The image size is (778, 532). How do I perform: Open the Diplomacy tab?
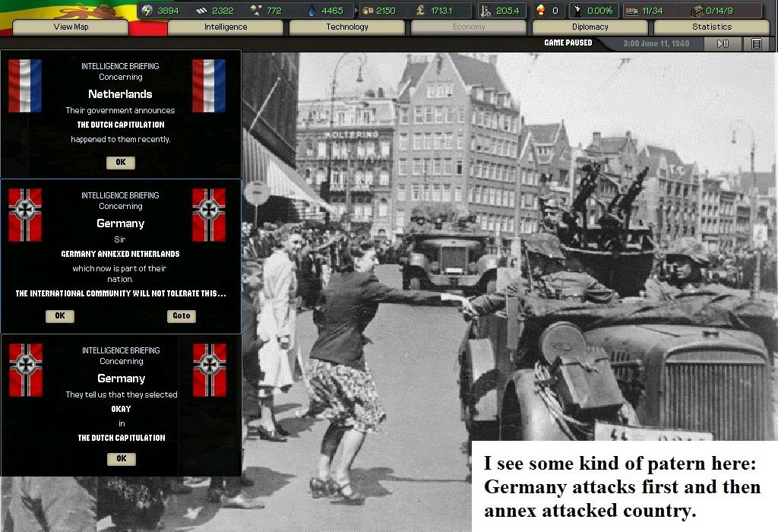(590, 27)
